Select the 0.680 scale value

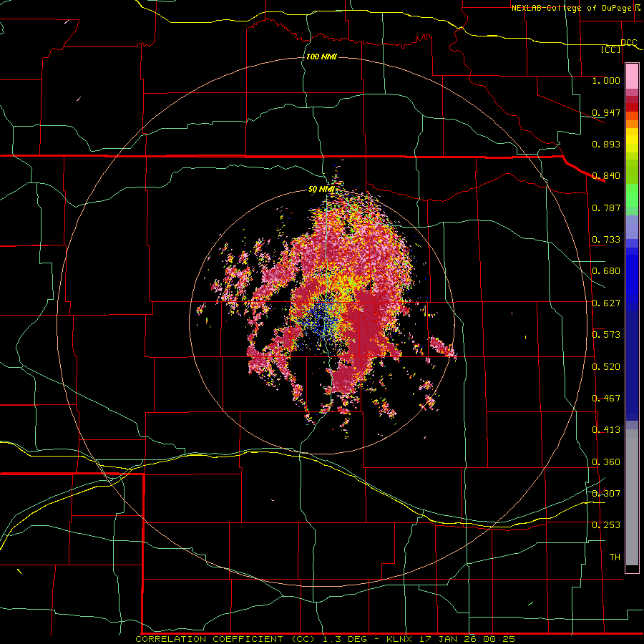pyautogui.click(x=606, y=271)
